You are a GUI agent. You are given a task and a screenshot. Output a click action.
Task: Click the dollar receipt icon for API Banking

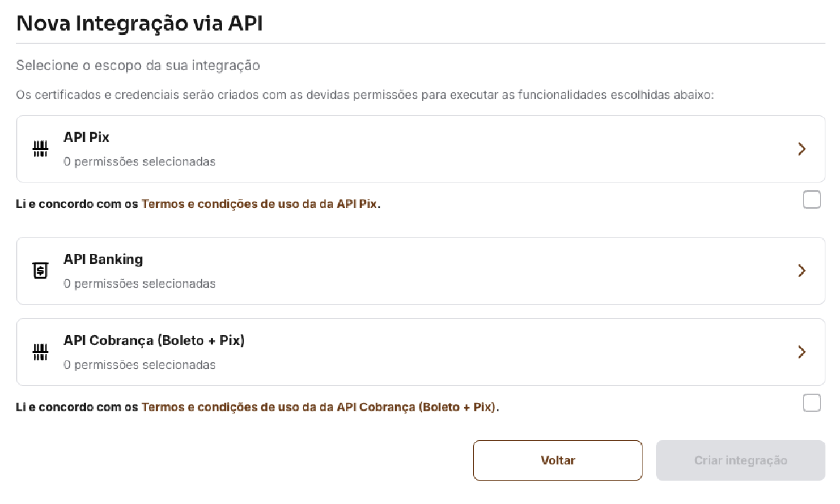click(40, 271)
